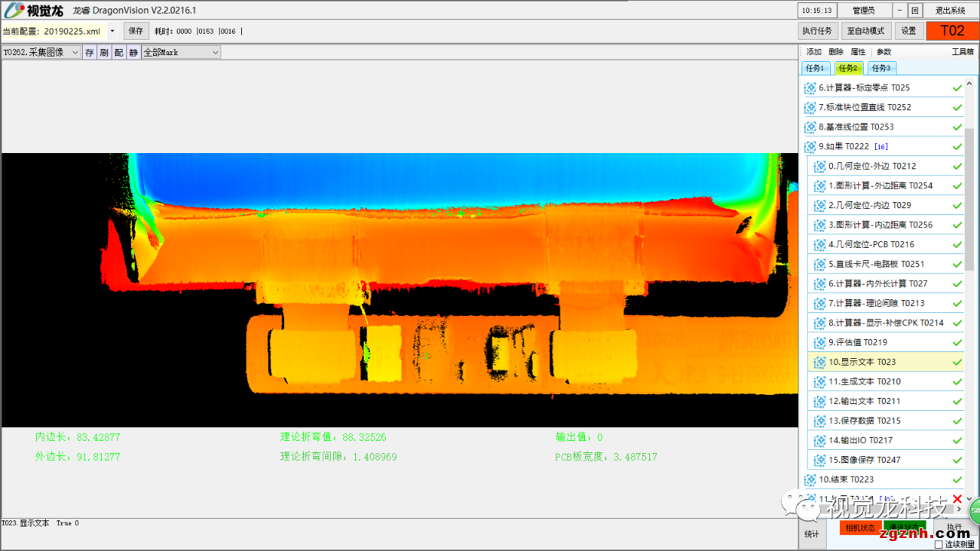This screenshot has height=551, width=980.
Task: Enable the 连续测量 checkbox
Action: point(939,544)
